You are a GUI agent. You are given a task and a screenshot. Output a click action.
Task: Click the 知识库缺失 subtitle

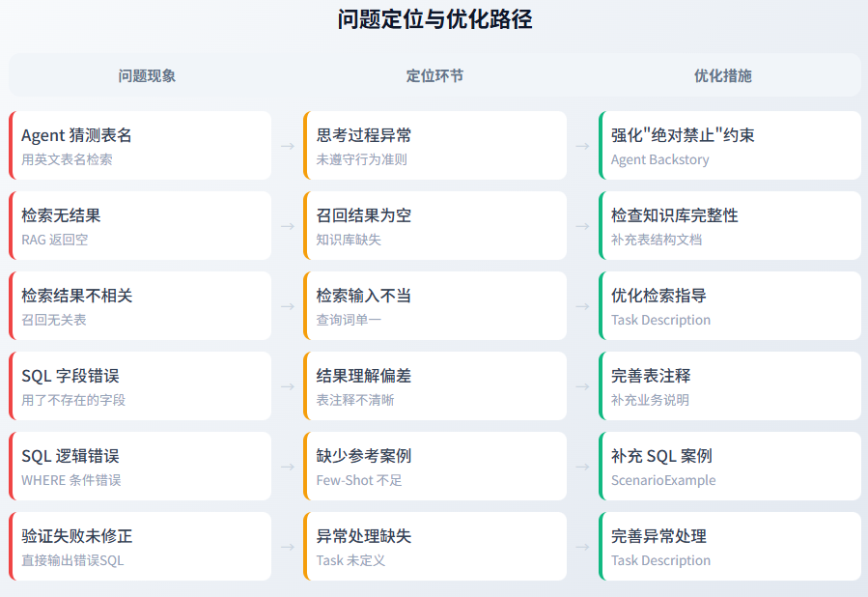pyautogui.click(x=349, y=240)
